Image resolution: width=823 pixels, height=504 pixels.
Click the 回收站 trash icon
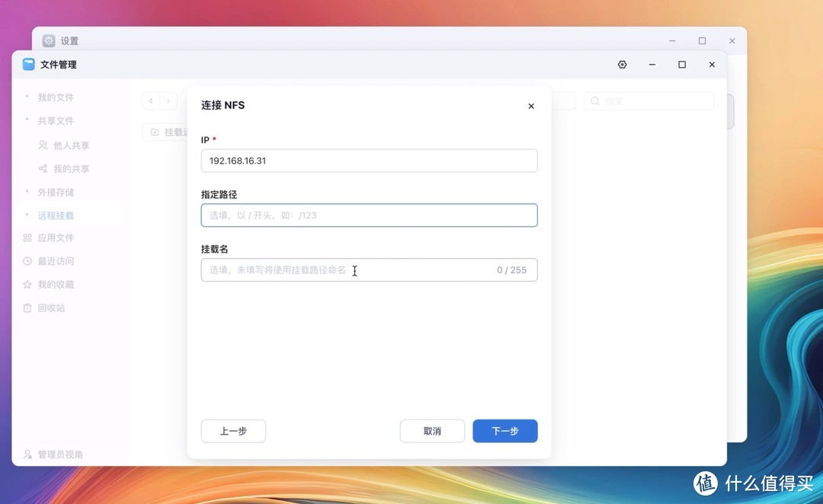tap(27, 308)
